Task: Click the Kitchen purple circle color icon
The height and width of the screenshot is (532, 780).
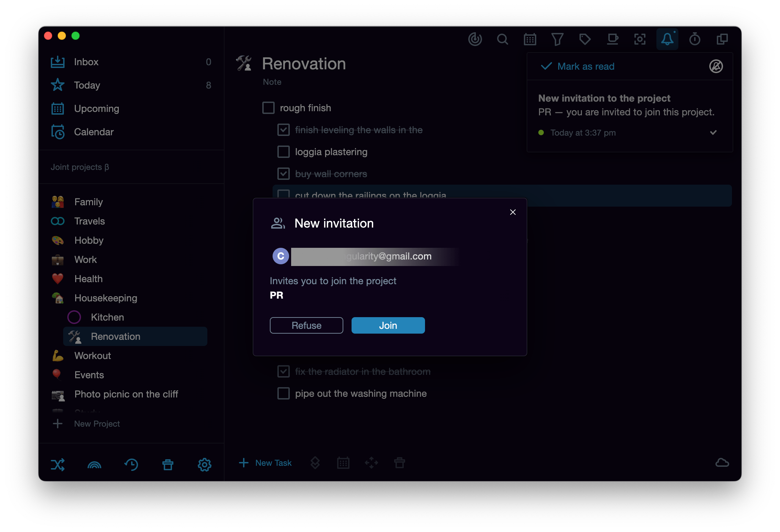Action: pos(74,317)
